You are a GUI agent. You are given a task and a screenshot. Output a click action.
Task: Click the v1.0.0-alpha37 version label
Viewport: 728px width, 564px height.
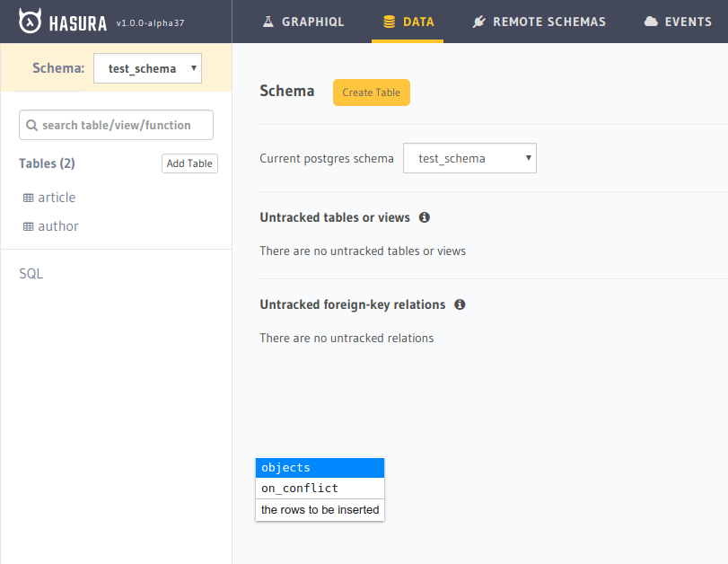(x=151, y=22)
